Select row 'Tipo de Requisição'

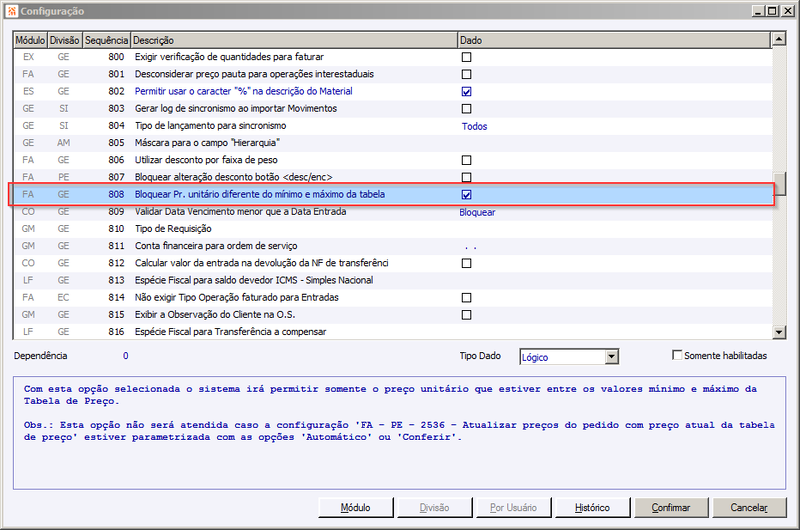[x=392, y=229]
